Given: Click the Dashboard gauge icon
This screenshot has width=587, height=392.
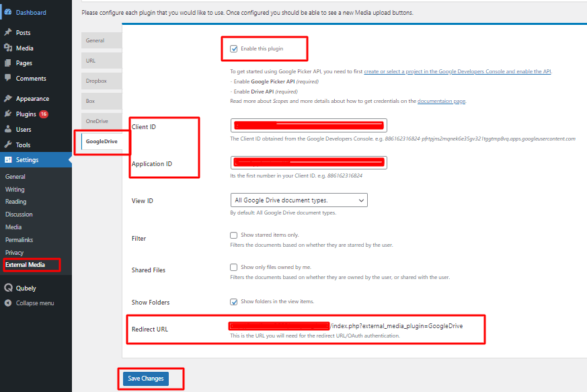Looking at the screenshot, I should pos(8,12).
